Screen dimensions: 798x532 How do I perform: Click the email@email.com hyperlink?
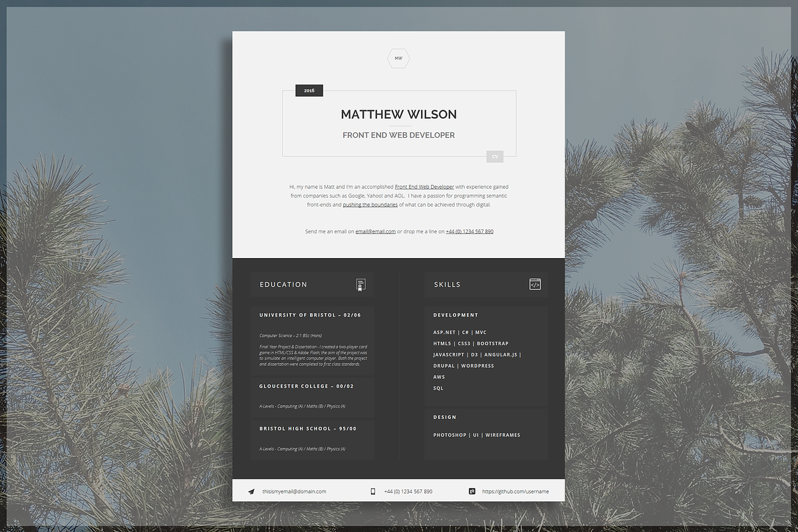375,231
